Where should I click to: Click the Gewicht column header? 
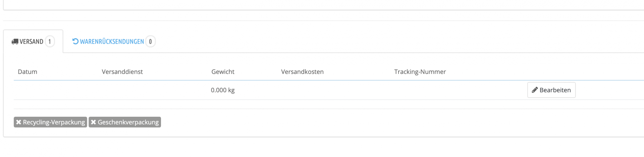223,72
